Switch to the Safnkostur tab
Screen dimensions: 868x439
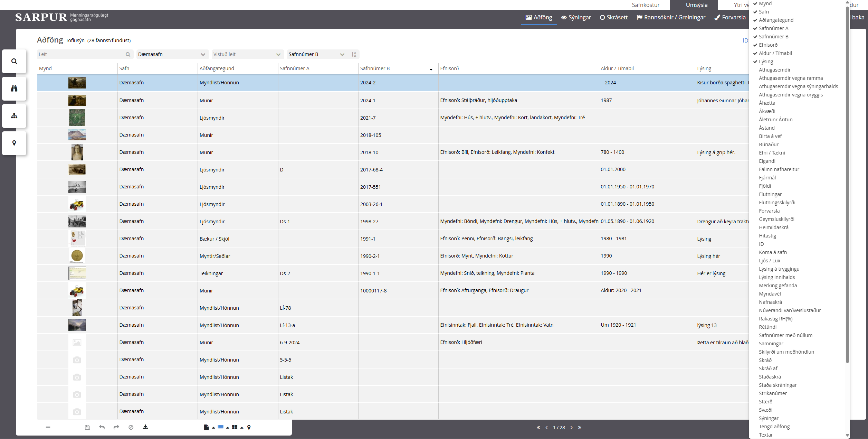(x=645, y=5)
